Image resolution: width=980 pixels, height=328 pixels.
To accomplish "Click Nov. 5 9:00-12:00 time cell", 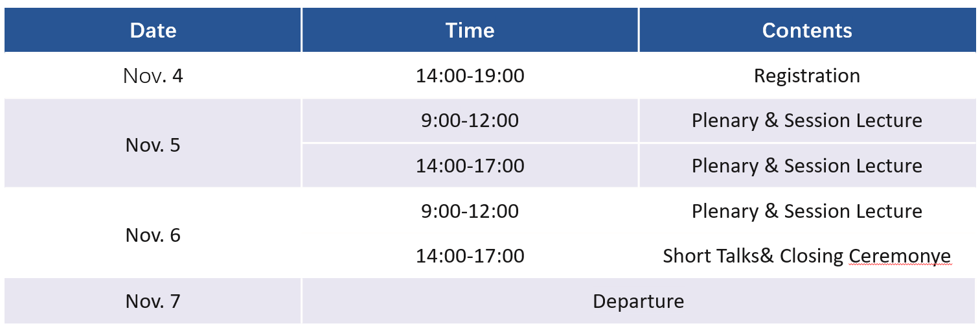I will 470,121.
